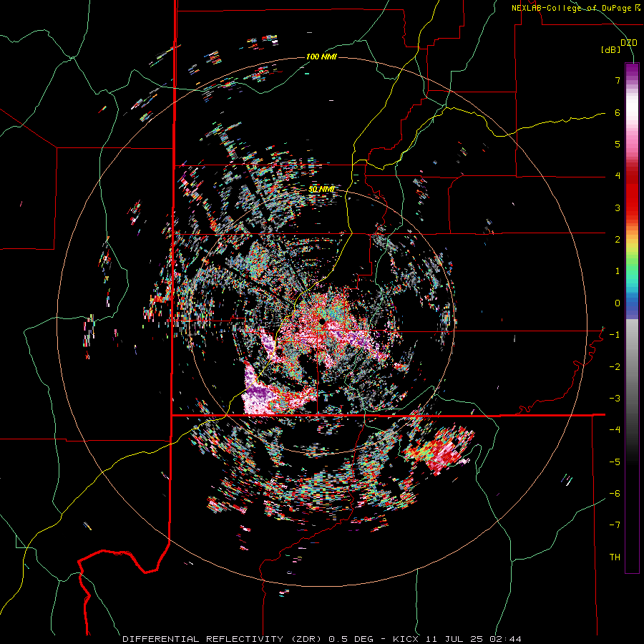
Task: Click the positive 7 dB scale label
Action: pos(618,80)
